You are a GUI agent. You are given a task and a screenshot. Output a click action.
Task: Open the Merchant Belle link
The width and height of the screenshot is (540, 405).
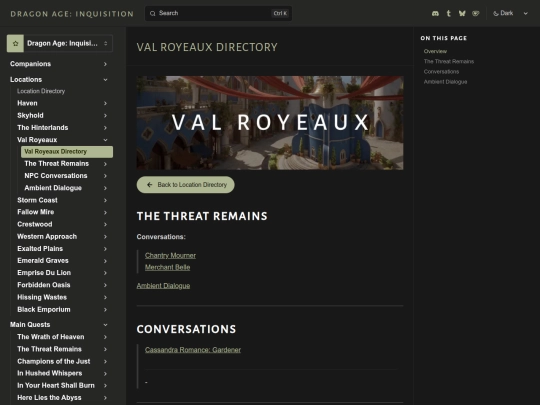point(167,267)
